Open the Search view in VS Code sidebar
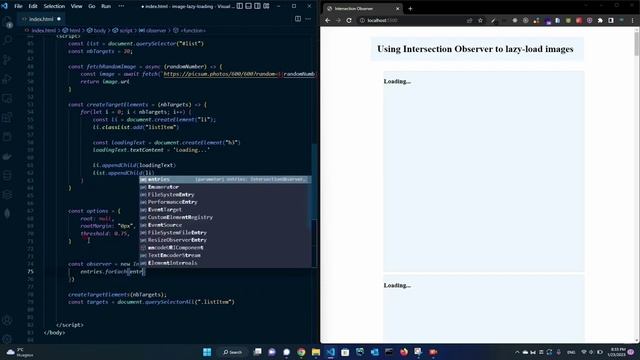640x360 pixels. tap(7, 40)
